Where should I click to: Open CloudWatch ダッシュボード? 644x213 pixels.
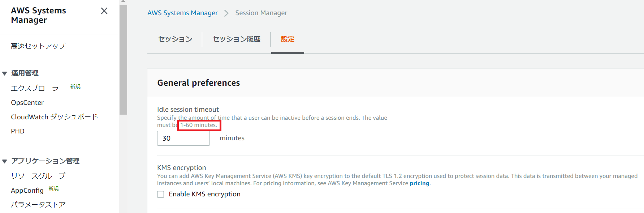tap(55, 117)
